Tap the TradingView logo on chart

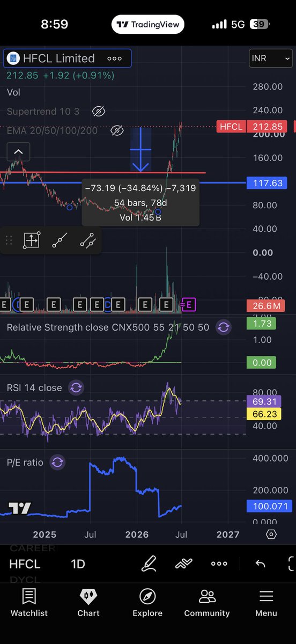pos(20,508)
